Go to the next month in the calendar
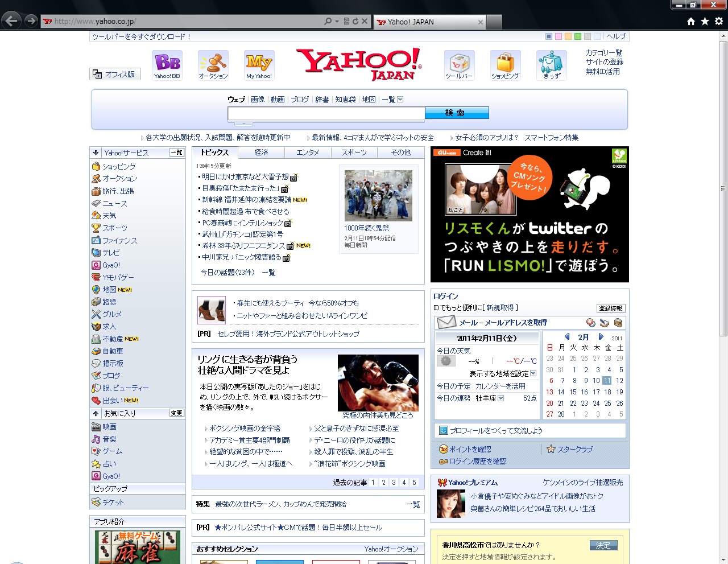This screenshot has width=728, height=564. [x=601, y=337]
